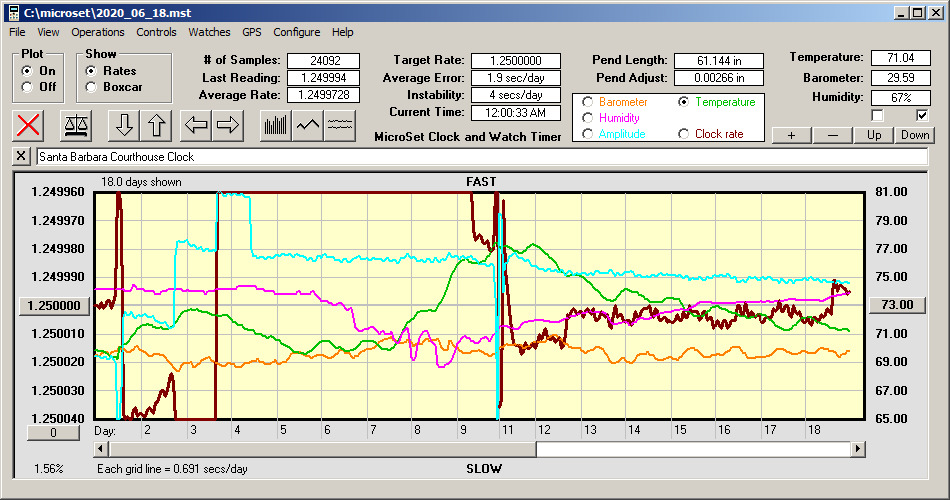Select the Clock rate trace radio button
Screen dimensions: 950x500
[x=683, y=134]
